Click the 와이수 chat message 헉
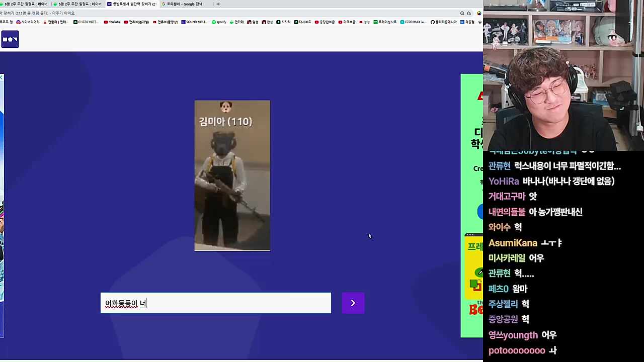 click(505, 227)
